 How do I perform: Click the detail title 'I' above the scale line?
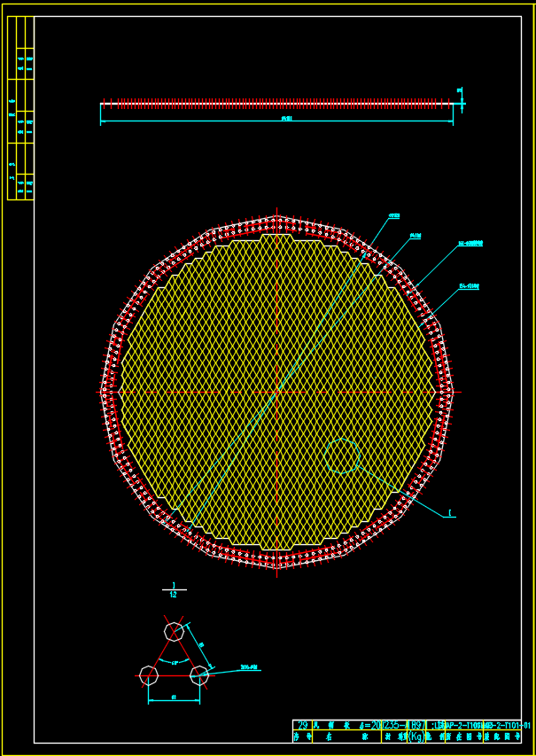[174, 585]
